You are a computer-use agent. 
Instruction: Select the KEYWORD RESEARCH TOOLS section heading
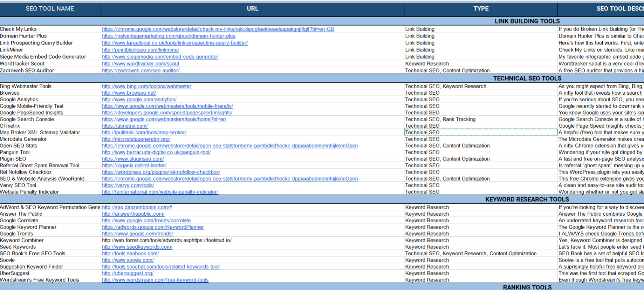click(527, 200)
